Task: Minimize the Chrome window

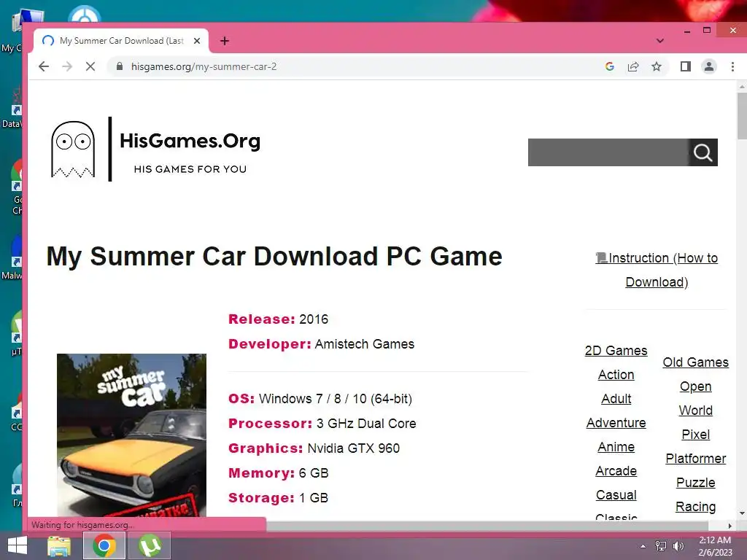Action: (687, 31)
